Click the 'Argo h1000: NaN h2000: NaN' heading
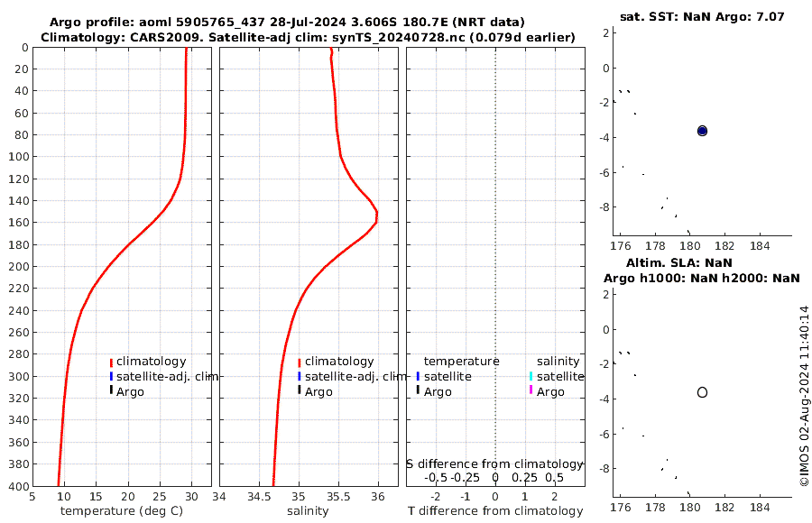Image resolution: width=812 pixels, height=523 pixels. 702,279
